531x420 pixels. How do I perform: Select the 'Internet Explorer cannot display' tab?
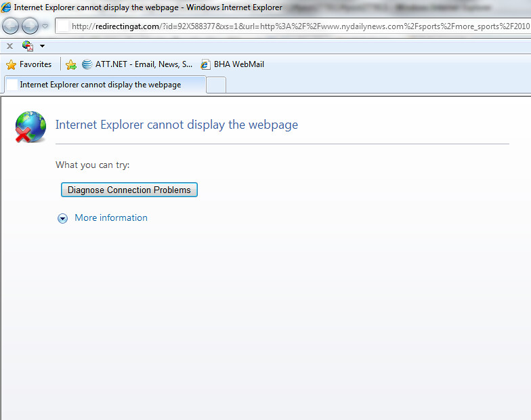point(105,84)
